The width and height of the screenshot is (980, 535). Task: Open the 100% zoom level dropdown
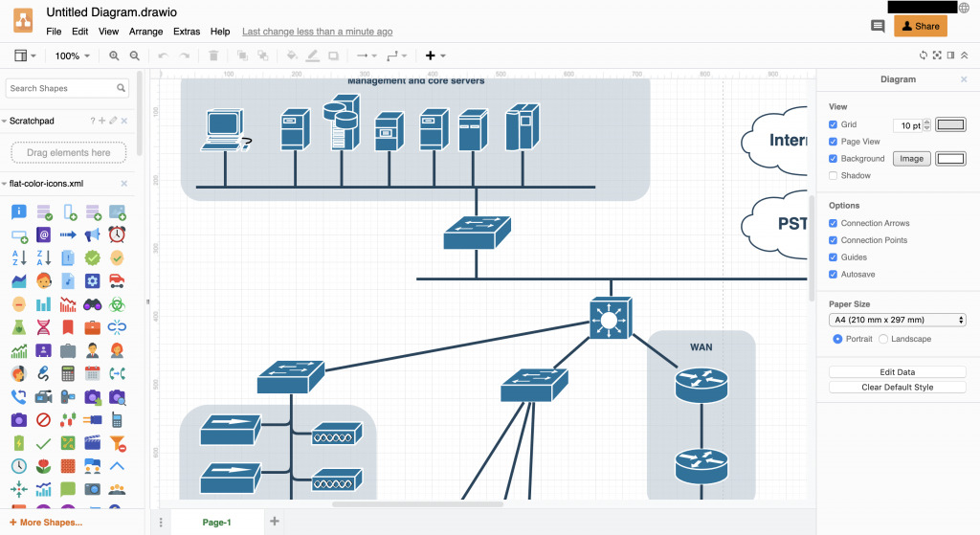coord(72,56)
